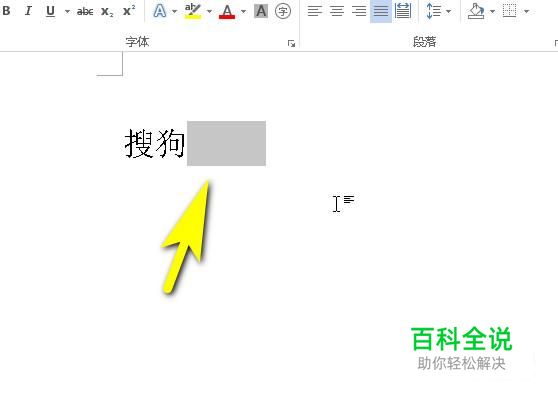Center align the text
558x404 pixels.
(337, 11)
